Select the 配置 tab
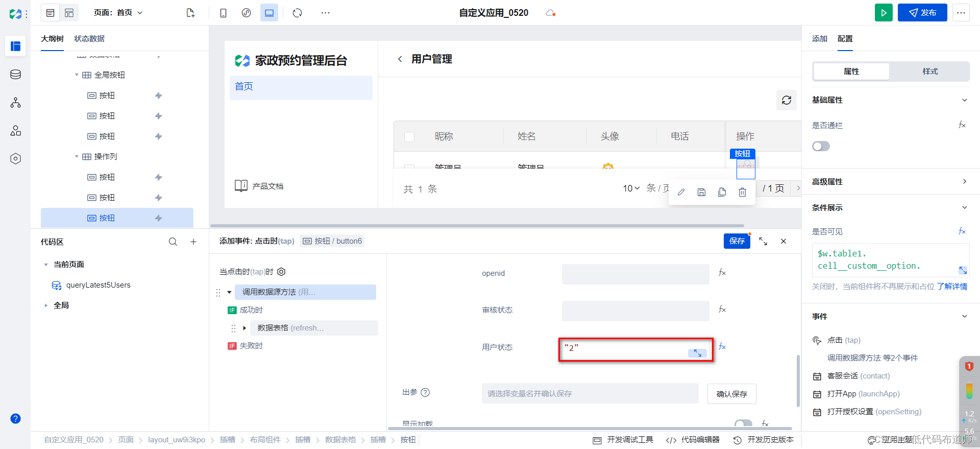Image resolution: width=980 pixels, height=449 pixels. pos(845,39)
